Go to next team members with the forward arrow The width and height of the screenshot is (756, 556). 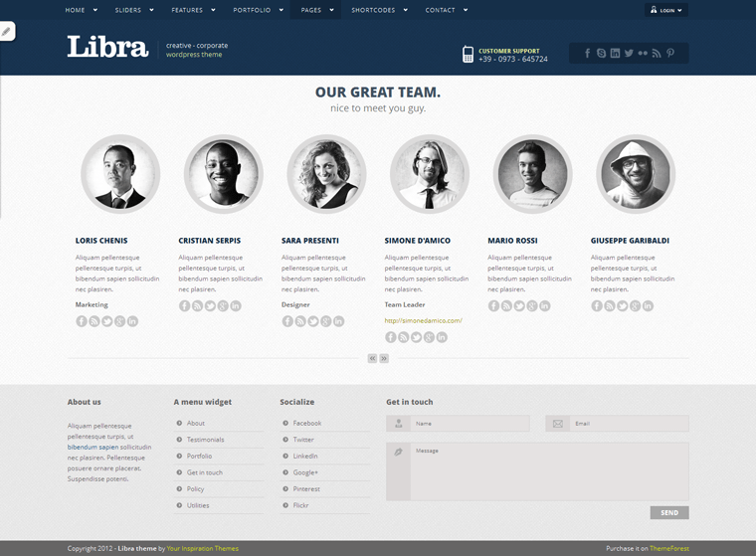(384, 358)
